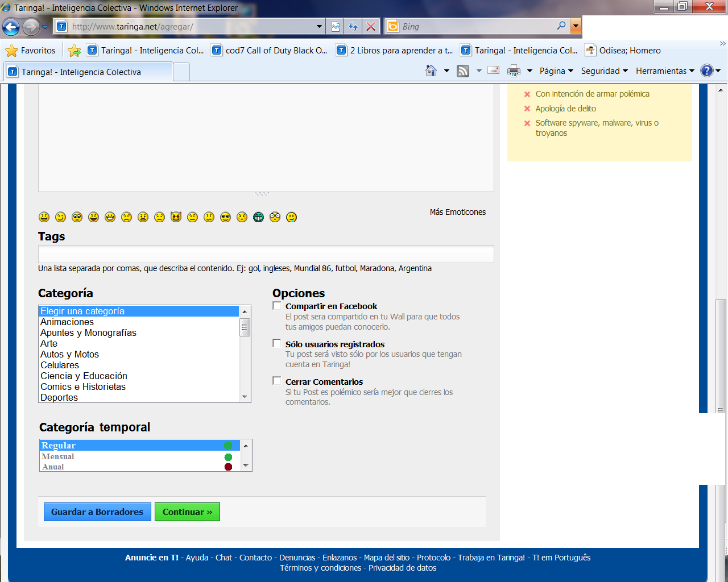
Task: Select 'Comics e Historietas' category
Action: [139, 387]
